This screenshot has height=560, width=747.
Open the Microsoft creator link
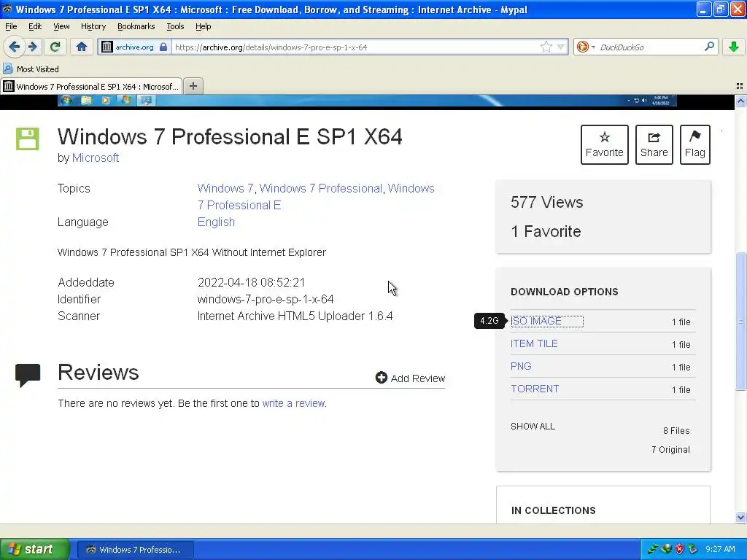coord(96,157)
